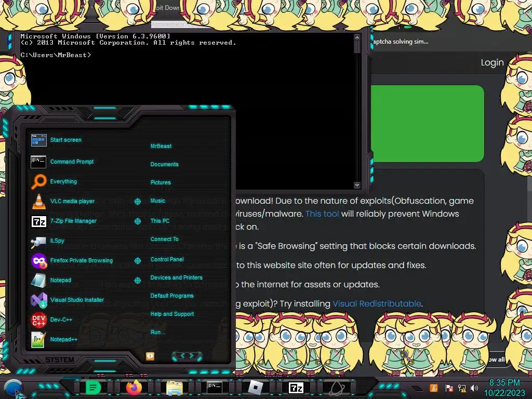Open Pictures from start menu
The width and height of the screenshot is (532, 399).
pyautogui.click(x=161, y=182)
